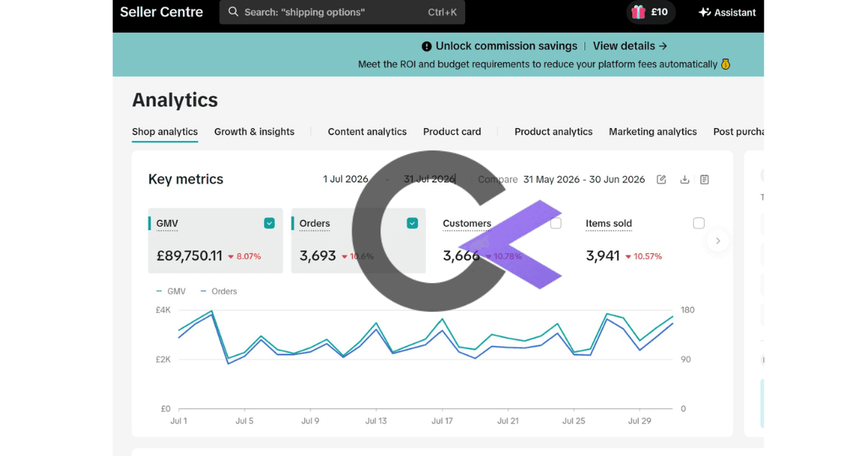Click the Seller Centre logo text

coord(161,12)
